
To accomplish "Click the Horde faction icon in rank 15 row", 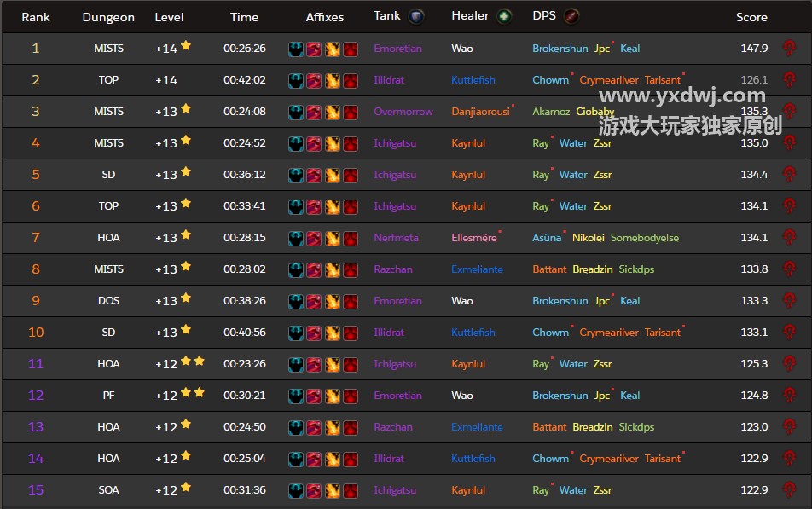I will [790, 490].
